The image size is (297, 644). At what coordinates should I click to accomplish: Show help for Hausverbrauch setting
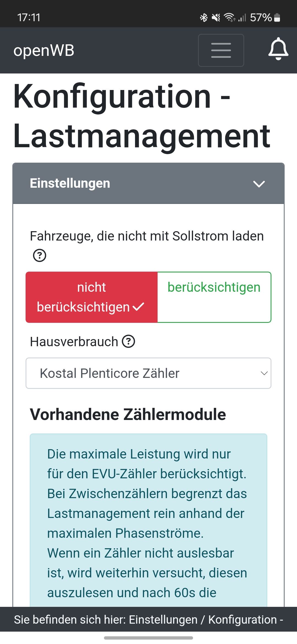(128, 342)
